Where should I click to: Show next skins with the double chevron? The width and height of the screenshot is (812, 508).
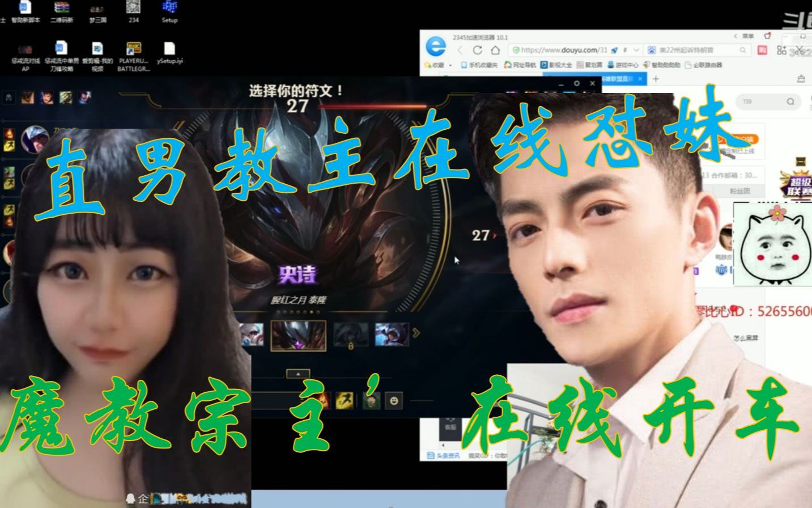(416, 333)
